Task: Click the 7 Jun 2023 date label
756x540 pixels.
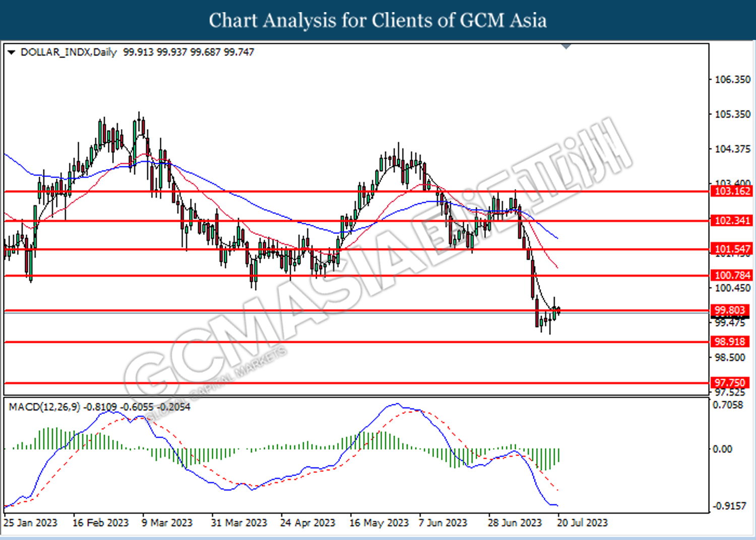Action: pyautogui.click(x=443, y=523)
